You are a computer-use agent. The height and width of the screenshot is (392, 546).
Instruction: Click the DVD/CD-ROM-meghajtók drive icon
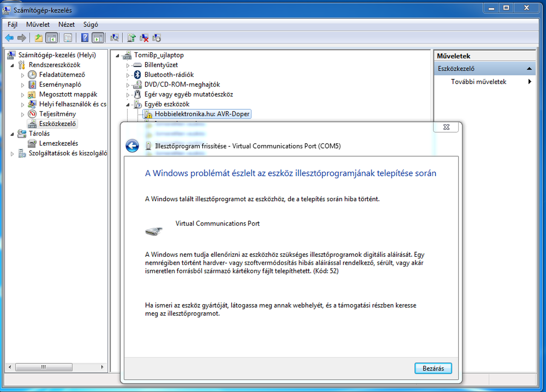point(137,84)
